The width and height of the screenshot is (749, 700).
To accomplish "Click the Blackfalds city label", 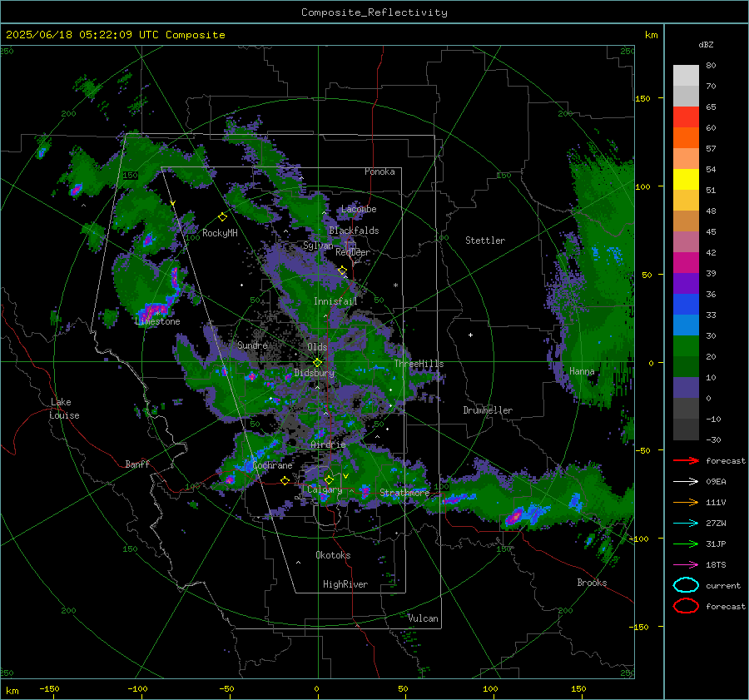I will coord(354,231).
